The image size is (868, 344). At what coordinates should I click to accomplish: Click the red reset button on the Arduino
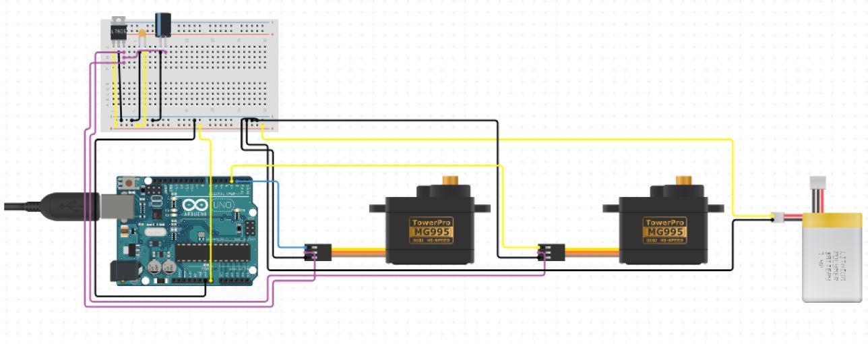(x=129, y=183)
